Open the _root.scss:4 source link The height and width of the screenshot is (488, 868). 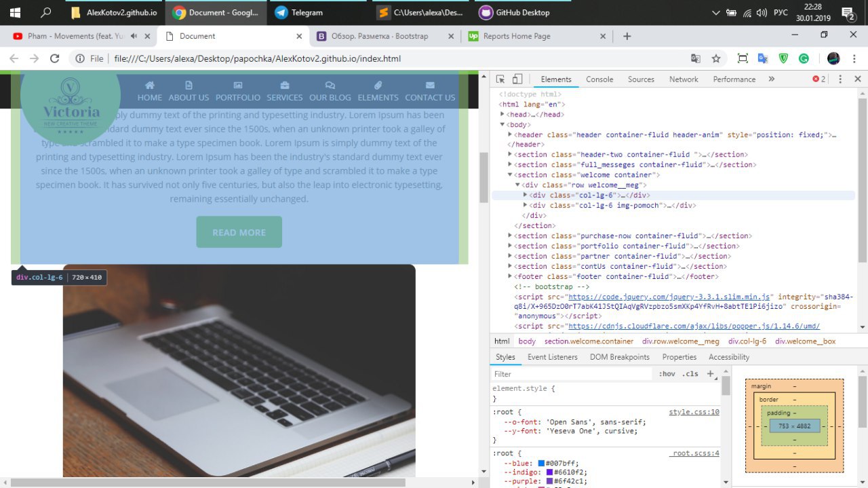click(x=694, y=453)
